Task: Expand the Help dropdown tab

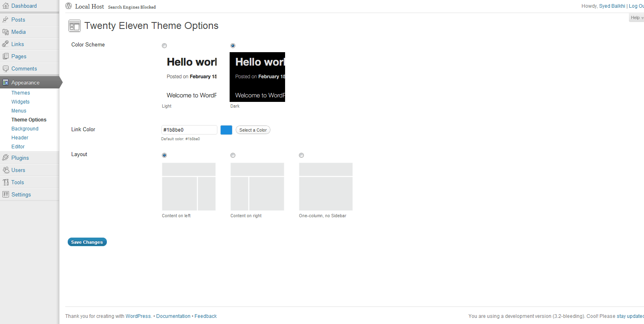Action: click(x=636, y=18)
